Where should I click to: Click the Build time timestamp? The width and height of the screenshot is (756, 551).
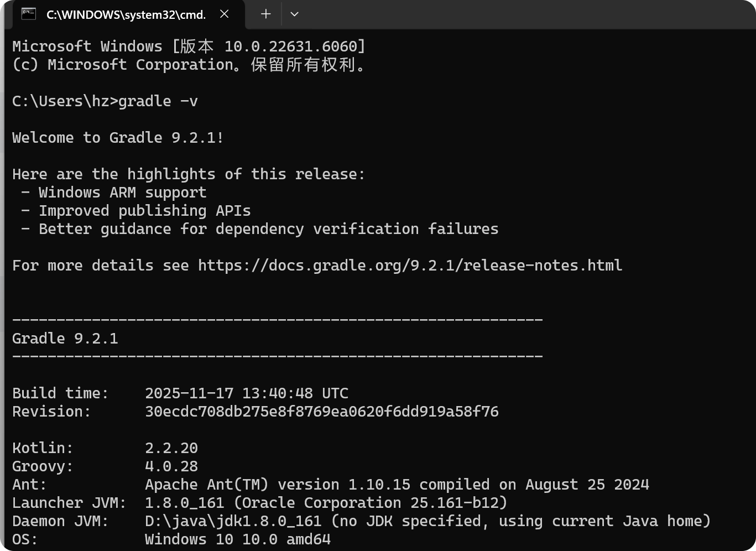246,393
